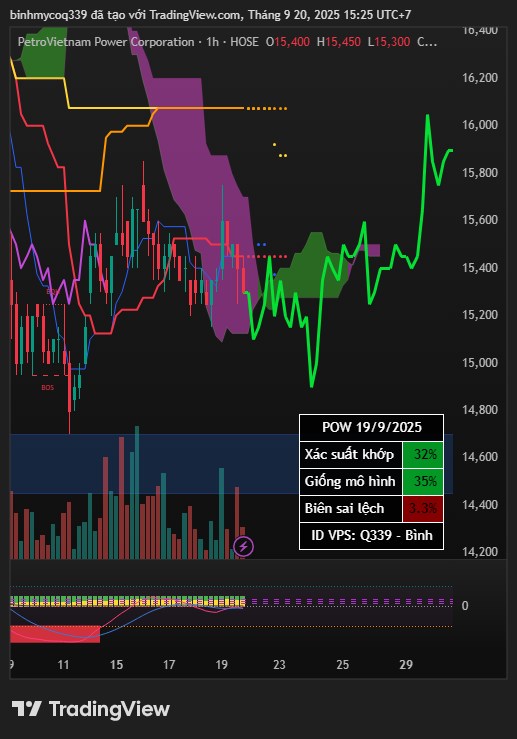Image resolution: width=517 pixels, height=739 pixels.
Task: Click the 3.3% red deviation cell
Action: [423, 509]
